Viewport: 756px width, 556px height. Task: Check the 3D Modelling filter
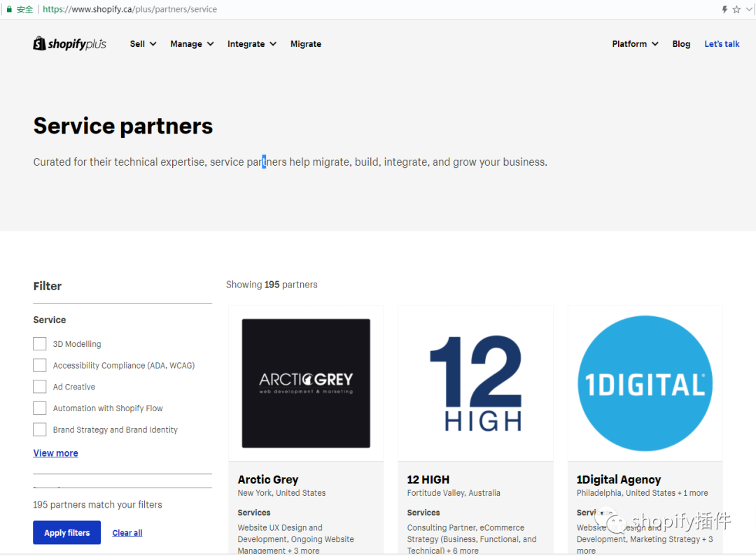[x=39, y=343]
